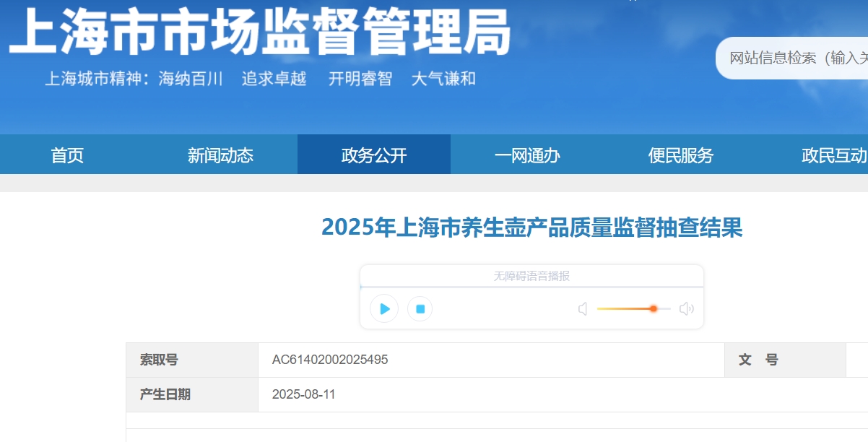Screen dimensions: 868x442
Task: Navigate to the 便民服务 section
Action: coord(680,155)
